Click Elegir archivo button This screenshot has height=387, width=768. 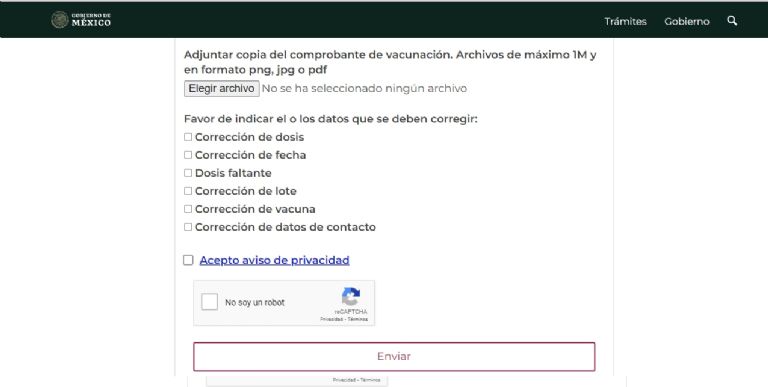(x=222, y=89)
